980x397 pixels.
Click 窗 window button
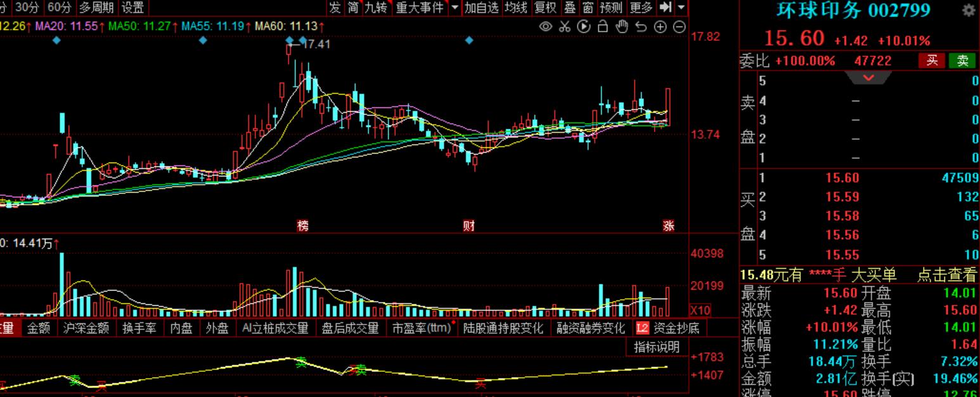(588, 8)
